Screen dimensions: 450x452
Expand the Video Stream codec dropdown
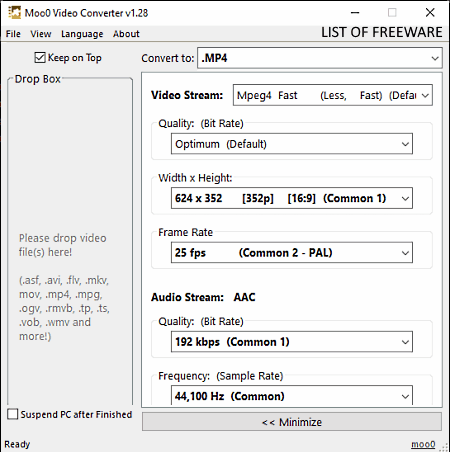(333, 95)
